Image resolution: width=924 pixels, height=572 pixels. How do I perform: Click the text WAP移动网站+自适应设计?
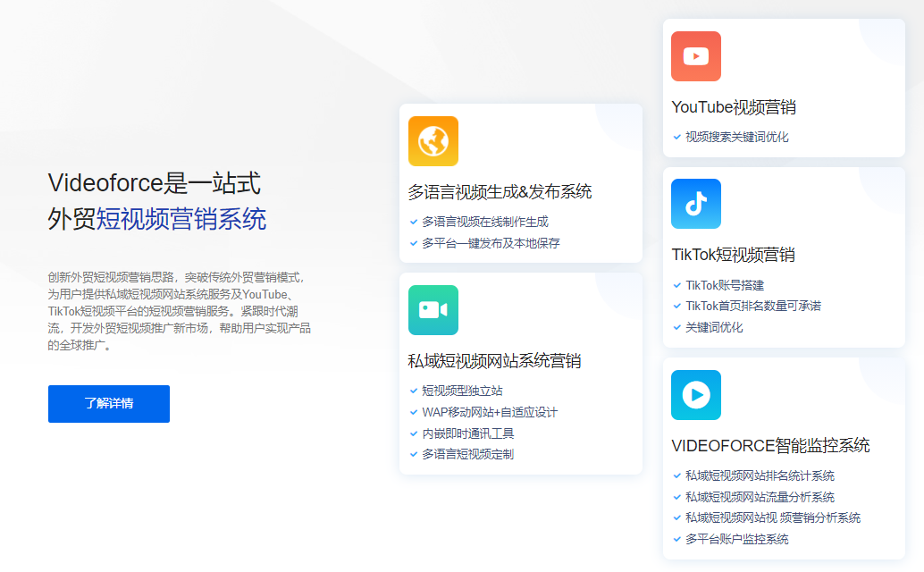click(490, 412)
